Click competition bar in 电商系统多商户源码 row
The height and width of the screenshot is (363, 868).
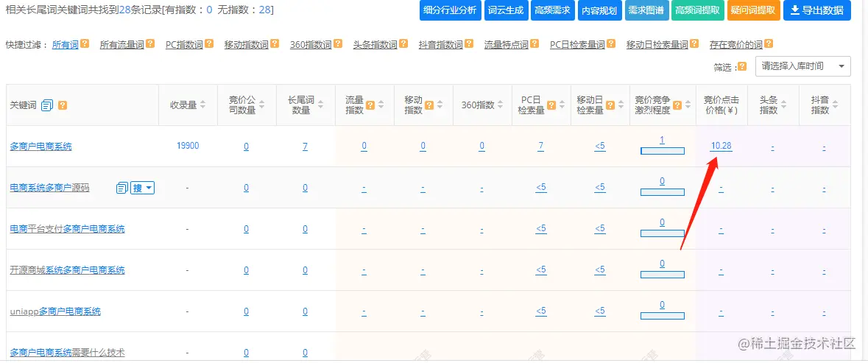(663, 193)
